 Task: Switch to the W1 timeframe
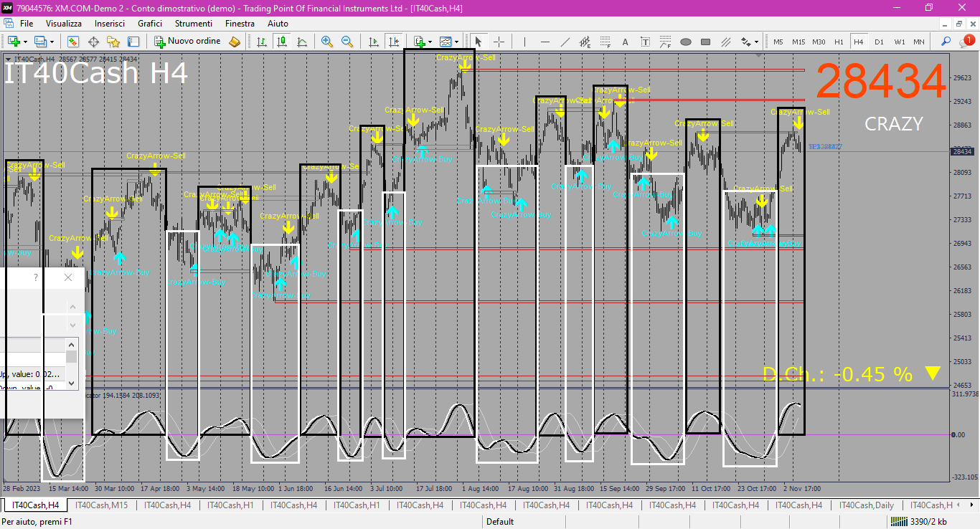tap(899, 42)
